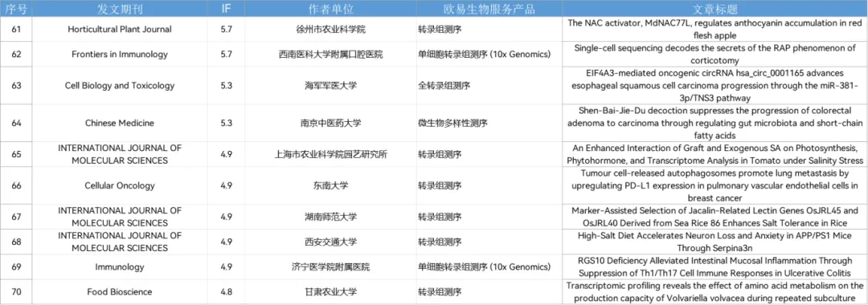The width and height of the screenshot is (868, 305).
Task: Click the 欧易生物服务产品 column header
Action: point(489,10)
